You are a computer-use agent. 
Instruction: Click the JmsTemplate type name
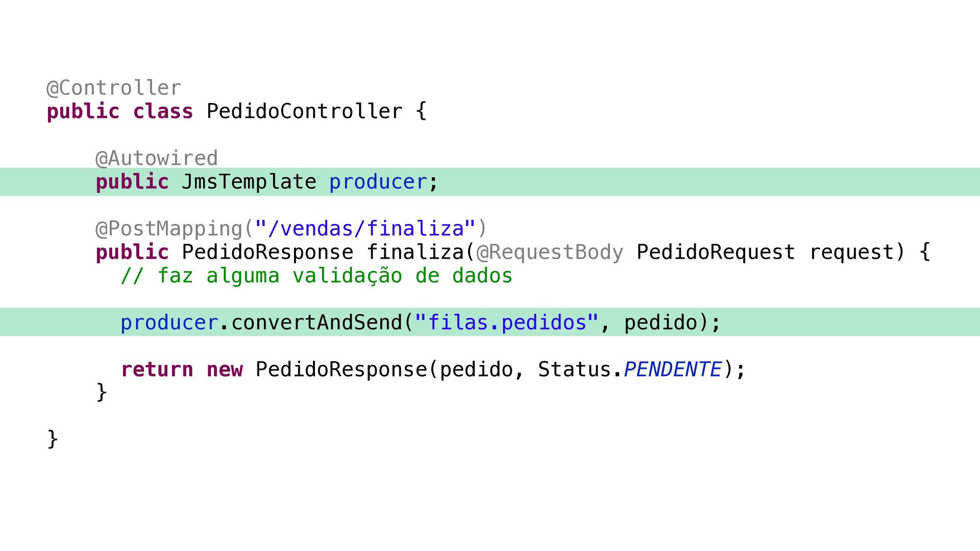(x=249, y=182)
